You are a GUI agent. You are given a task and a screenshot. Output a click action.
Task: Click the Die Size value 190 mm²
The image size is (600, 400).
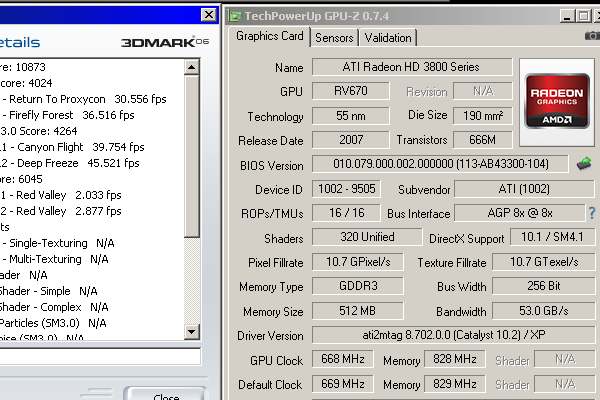[483, 116]
